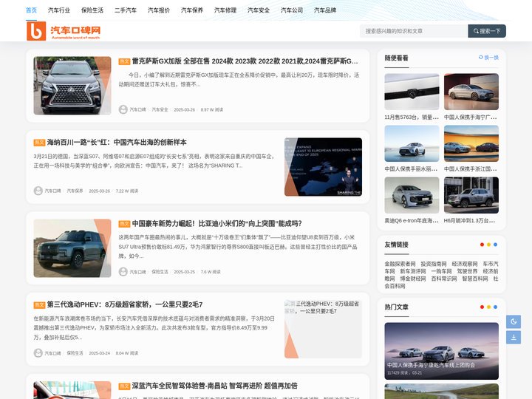Open the 雷克萨斯GX加版 article title
532x399 pixels.
[x=245, y=61]
